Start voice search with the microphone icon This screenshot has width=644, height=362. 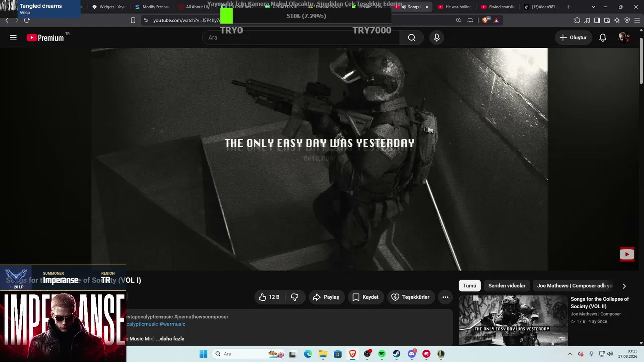pyautogui.click(x=436, y=38)
